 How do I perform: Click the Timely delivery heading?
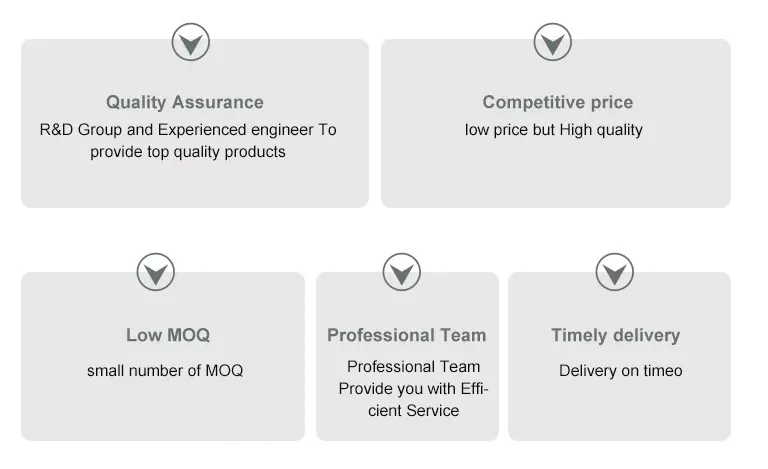click(615, 335)
